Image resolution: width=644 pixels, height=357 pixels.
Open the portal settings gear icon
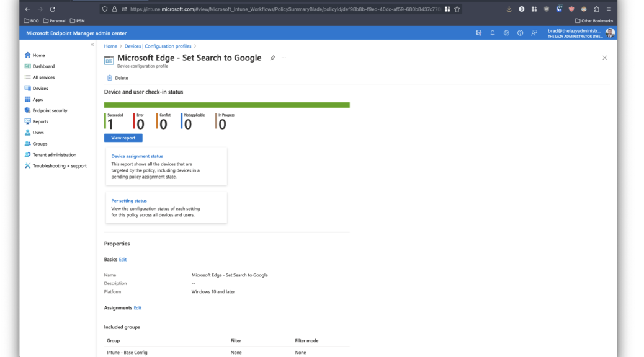tap(506, 33)
